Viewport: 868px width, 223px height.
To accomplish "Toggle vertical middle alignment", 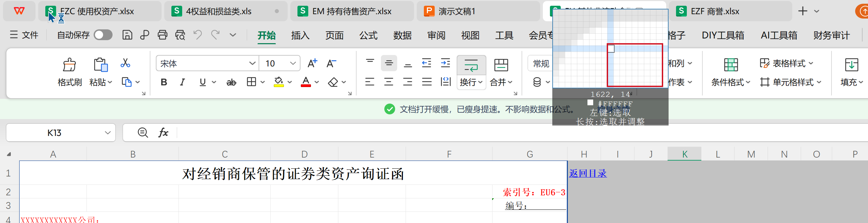I will point(389,63).
